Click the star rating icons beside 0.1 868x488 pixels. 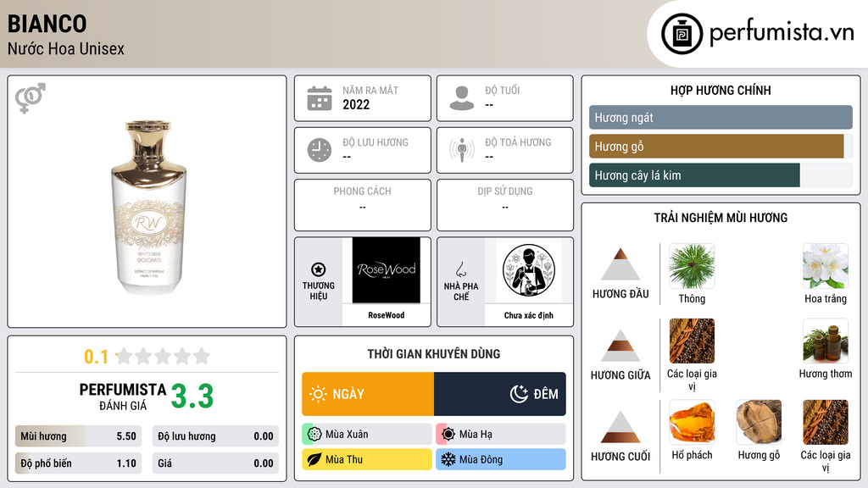(164, 356)
